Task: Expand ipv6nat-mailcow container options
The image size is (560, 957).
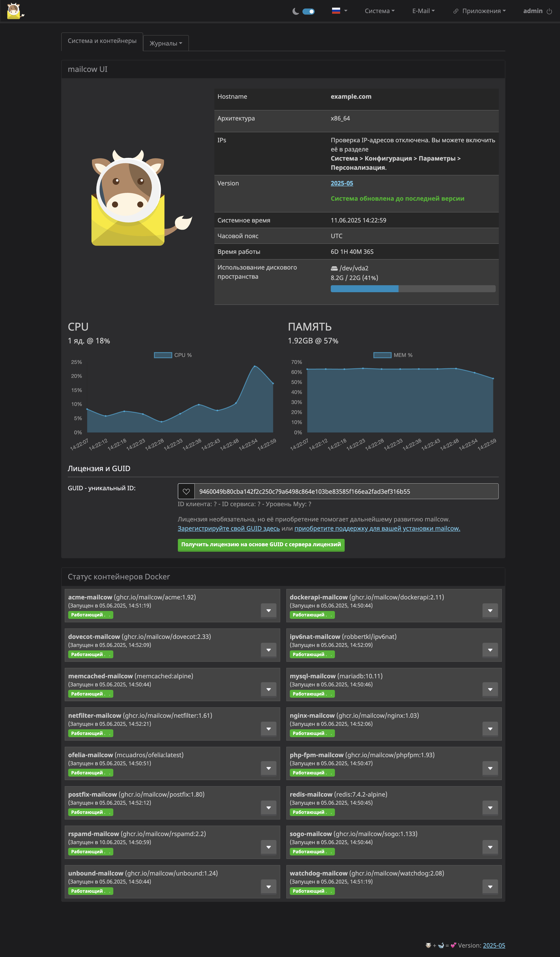Action: [490, 650]
